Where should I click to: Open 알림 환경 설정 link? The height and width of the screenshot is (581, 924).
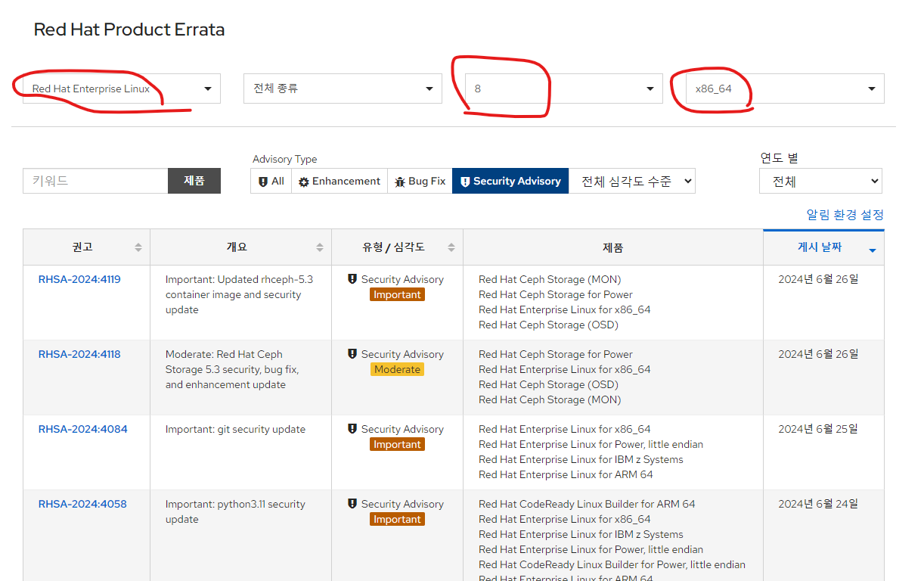tap(845, 215)
